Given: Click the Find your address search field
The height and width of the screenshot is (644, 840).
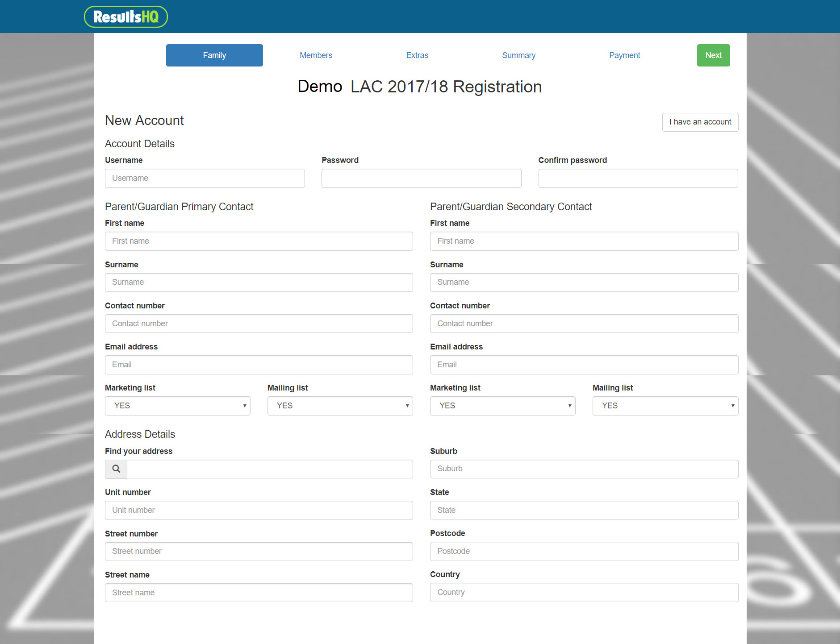Looking at the screenshot, I should 270,469.
